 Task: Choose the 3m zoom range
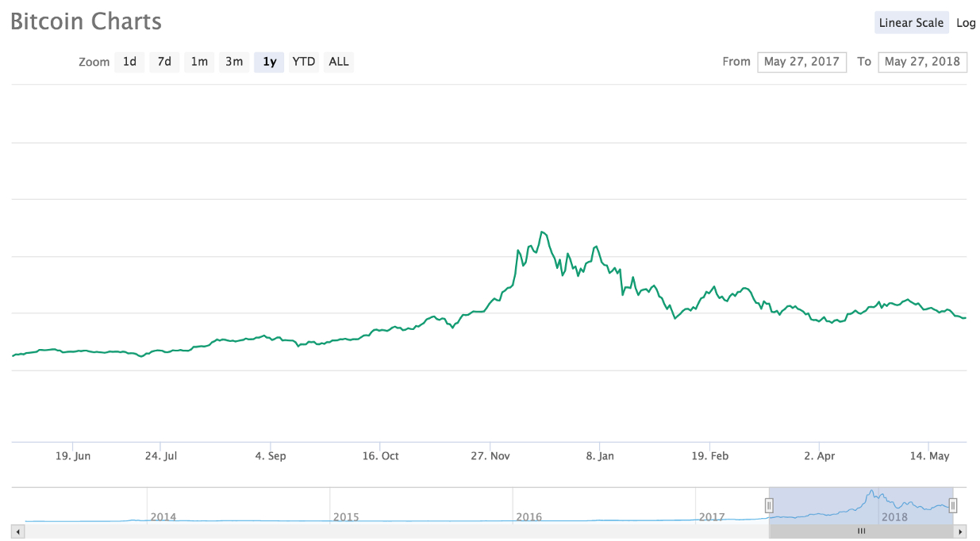pos(234,62)
